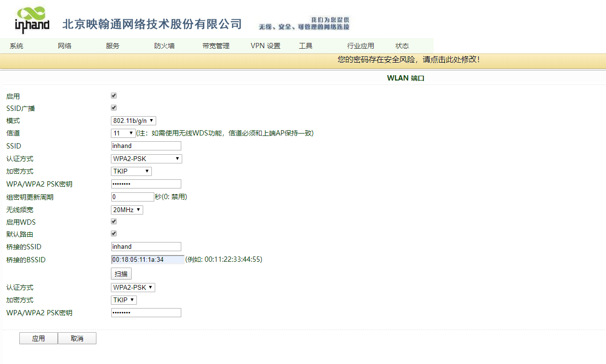Screen dimensions: 606x364
Task: Open the 系统 menu
Action: [x=16, y=46]
